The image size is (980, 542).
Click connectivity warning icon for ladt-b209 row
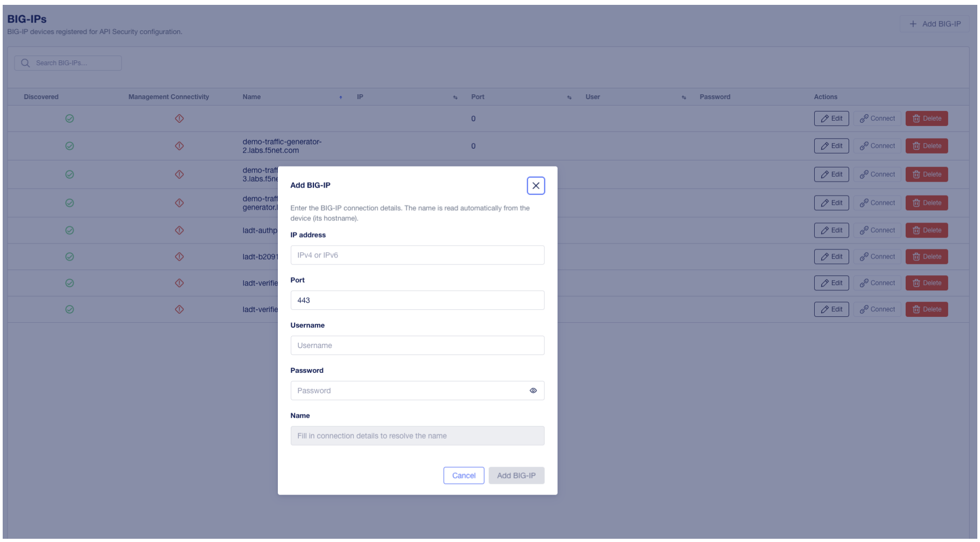(x=179, y=257)
